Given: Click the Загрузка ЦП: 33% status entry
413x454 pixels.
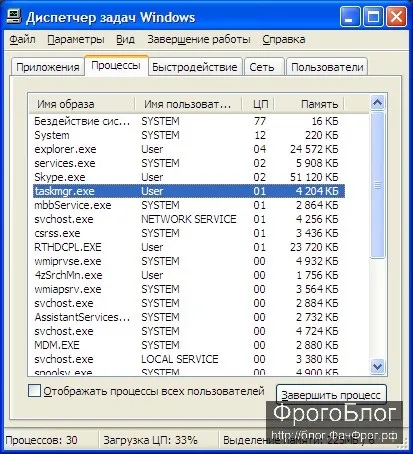Looking at the screenshot, I should tap(151, 440).
